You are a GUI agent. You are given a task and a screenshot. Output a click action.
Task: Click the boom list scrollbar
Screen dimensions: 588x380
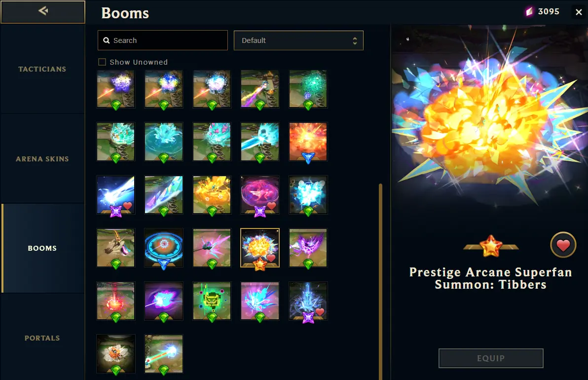tap(380, 281)
